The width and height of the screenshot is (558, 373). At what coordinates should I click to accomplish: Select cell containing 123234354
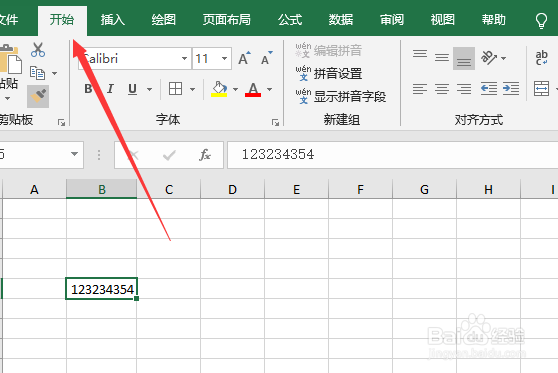(x=102, y=289)
